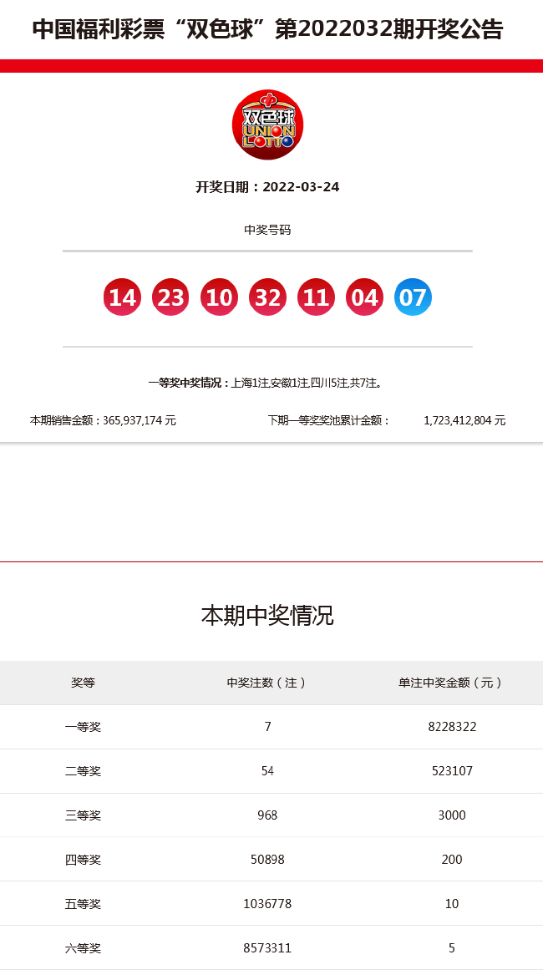Click the page title 第2022032期开奖公告

point(267,29)
